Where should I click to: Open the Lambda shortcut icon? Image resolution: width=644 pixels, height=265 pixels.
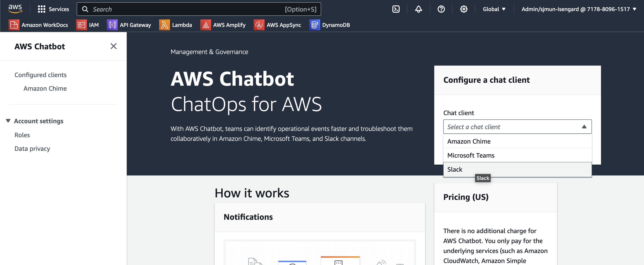pos(164,25)
